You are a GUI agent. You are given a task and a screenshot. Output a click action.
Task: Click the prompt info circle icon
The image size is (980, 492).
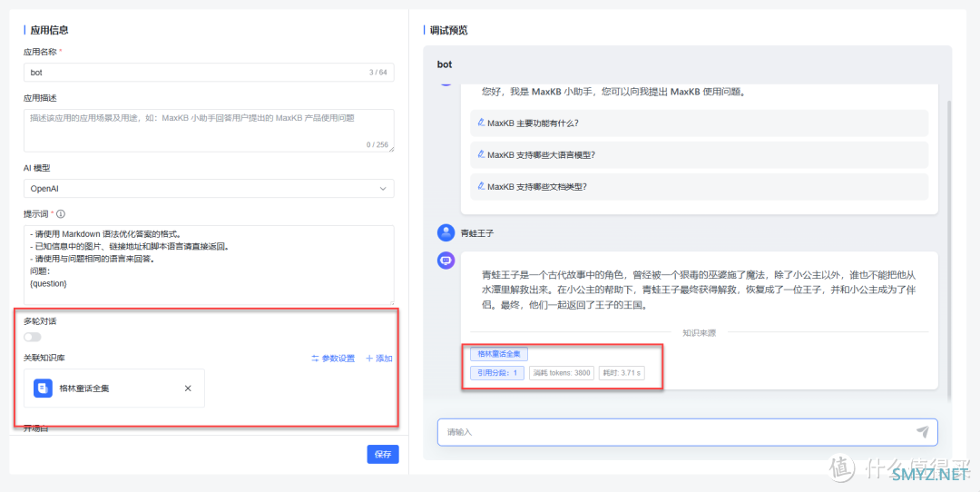61,214
